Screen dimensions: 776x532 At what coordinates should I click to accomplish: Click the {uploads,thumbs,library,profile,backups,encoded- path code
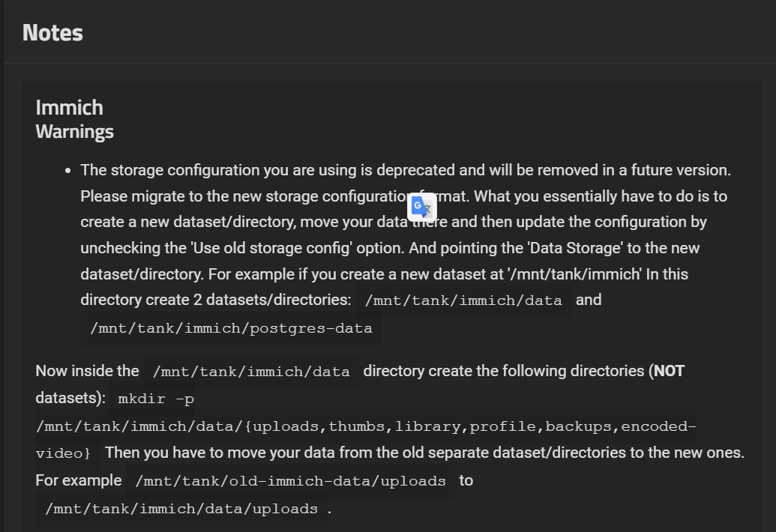coord(366,426)
